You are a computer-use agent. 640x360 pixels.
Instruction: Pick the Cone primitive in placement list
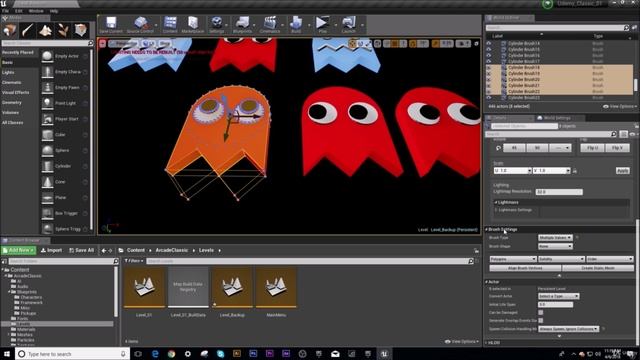[x=65, y=182]
